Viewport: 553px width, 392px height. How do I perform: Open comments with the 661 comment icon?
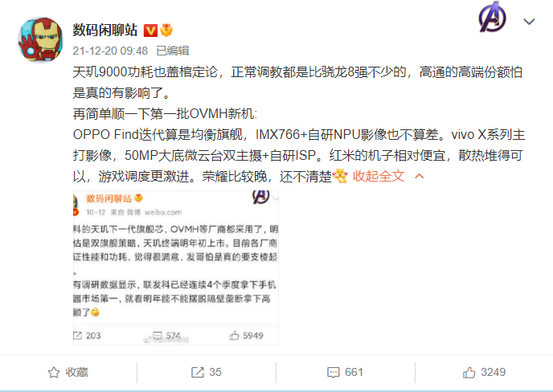(x=334, y=372)
